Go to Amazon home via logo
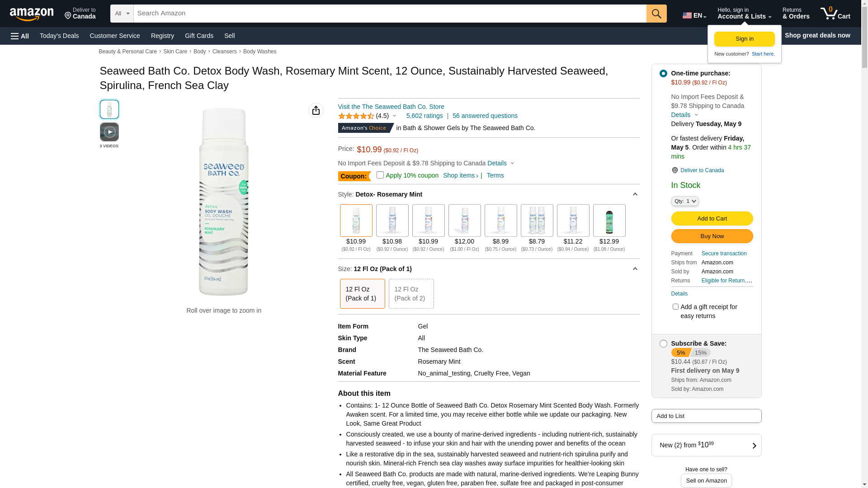 pos(32,14)
